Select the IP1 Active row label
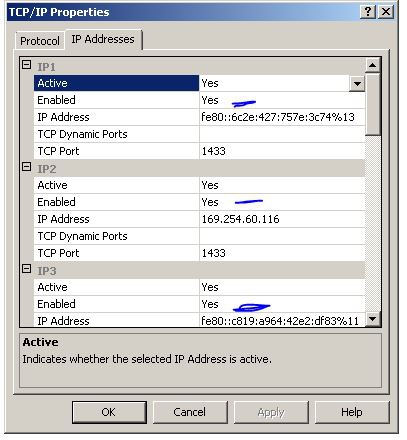The width and height of the screenshot is (407, 440). pyautogui.click(x=116, y=83)
